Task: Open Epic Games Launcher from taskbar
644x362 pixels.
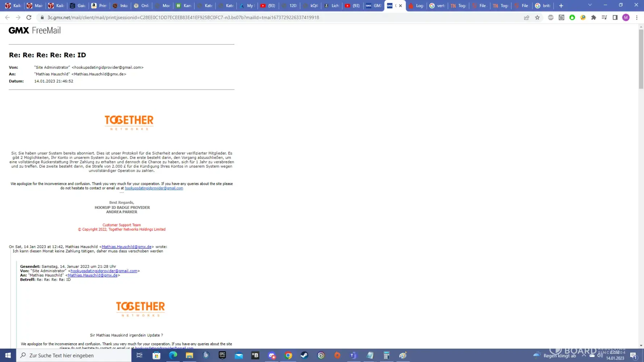Action: [x=222, y=355]
